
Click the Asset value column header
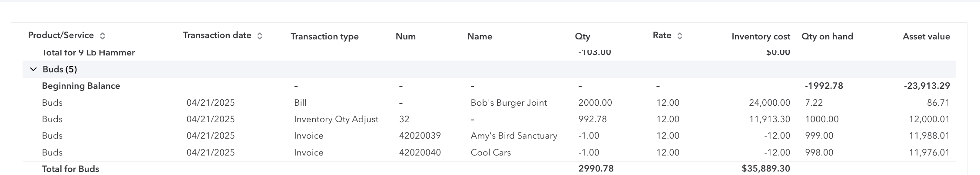pyautogui.click(x=926, y=36)
